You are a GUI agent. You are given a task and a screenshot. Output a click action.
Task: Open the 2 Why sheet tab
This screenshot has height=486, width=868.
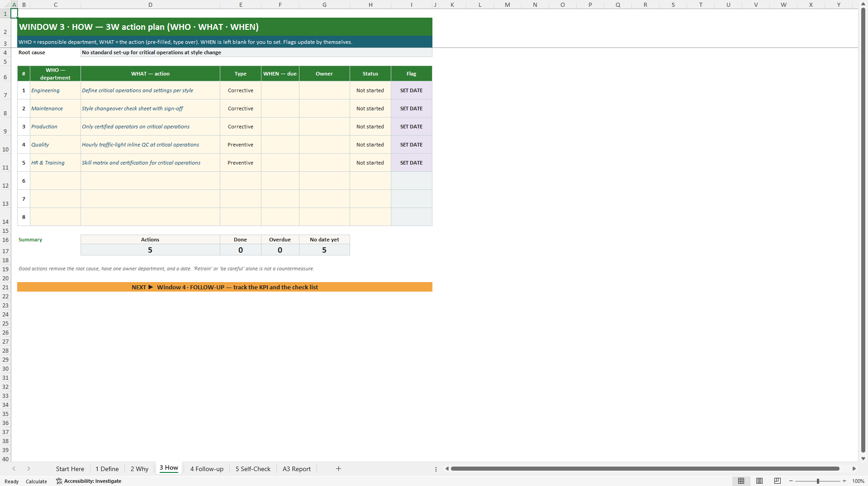[139, 469]
